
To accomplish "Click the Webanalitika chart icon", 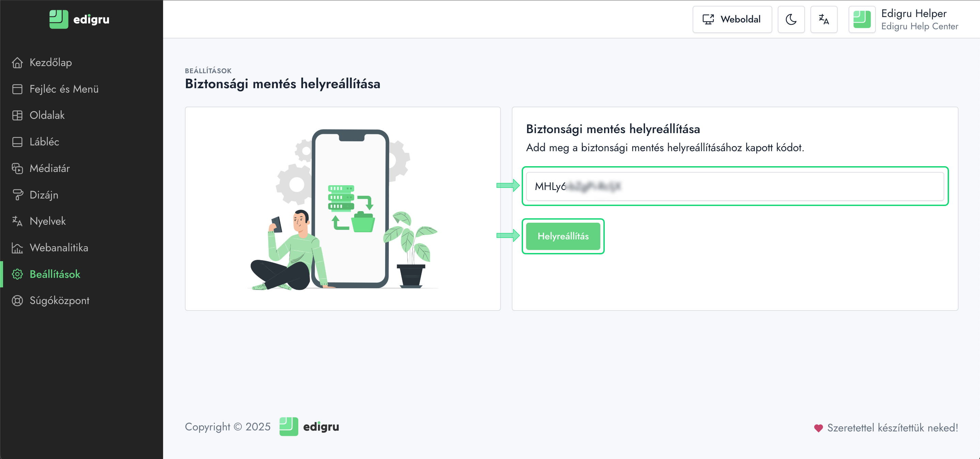I will coord(17,248).
